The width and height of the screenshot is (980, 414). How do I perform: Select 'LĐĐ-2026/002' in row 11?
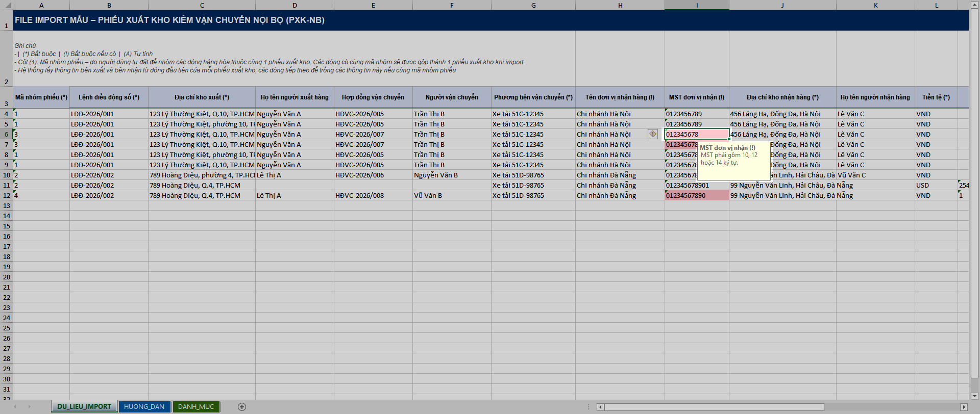[x=109, y=185]
